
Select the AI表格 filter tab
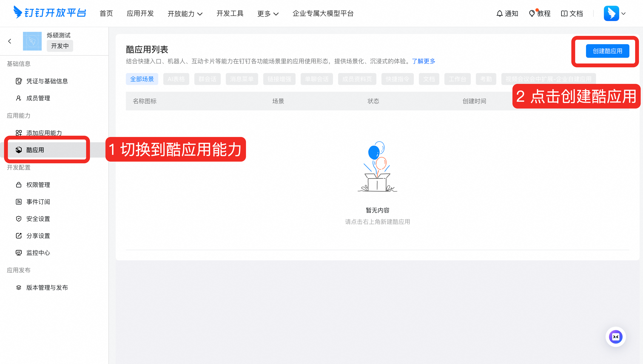pos(176,79)
